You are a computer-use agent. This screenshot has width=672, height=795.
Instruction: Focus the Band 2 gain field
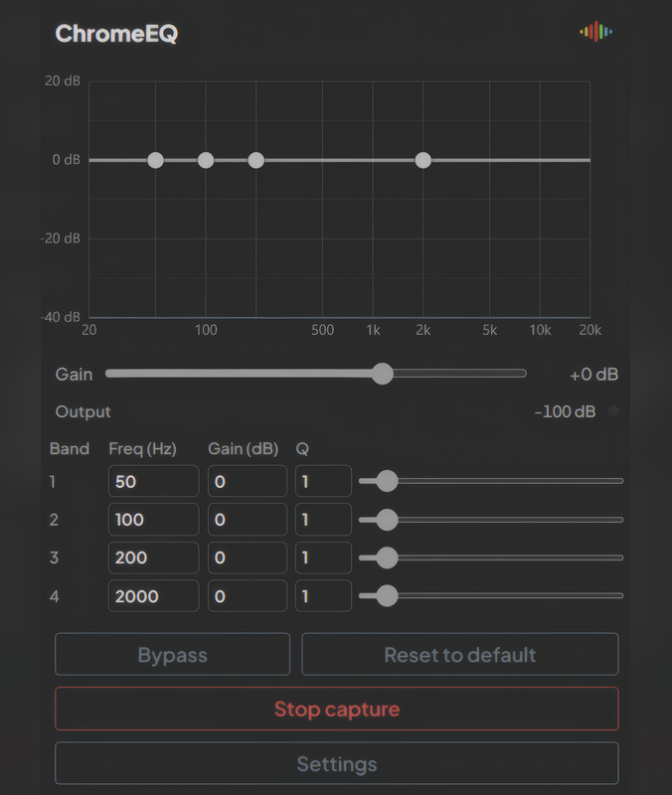pyautogui.click(x=247, y=520)
